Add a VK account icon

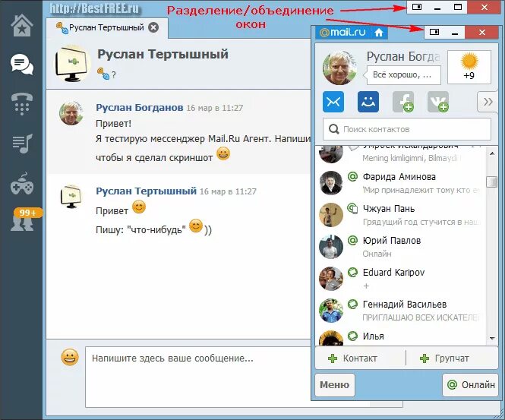pos(438,102)
